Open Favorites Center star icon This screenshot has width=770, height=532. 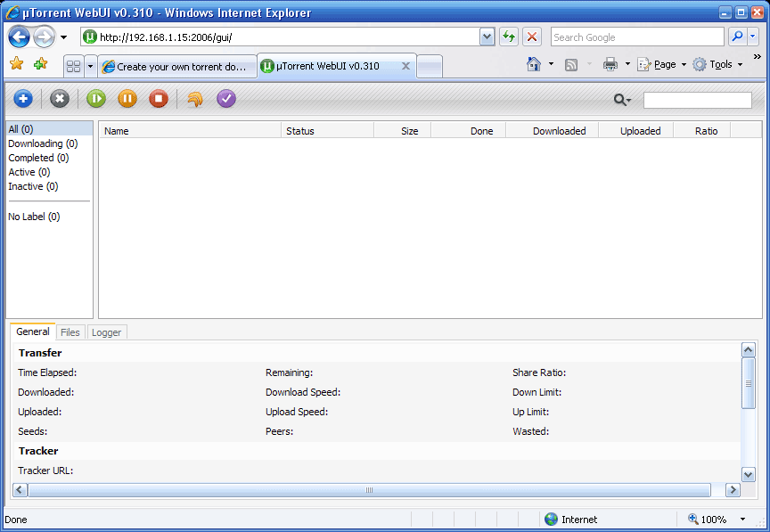tap(17, 63)
